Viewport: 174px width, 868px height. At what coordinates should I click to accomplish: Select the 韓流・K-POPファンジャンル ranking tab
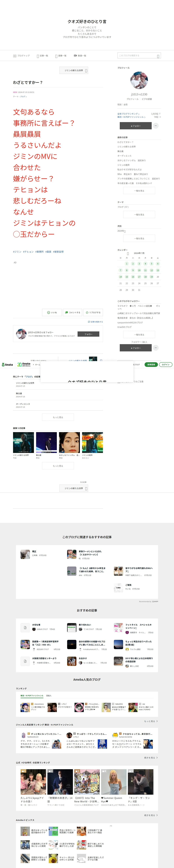tap(32, 696)
